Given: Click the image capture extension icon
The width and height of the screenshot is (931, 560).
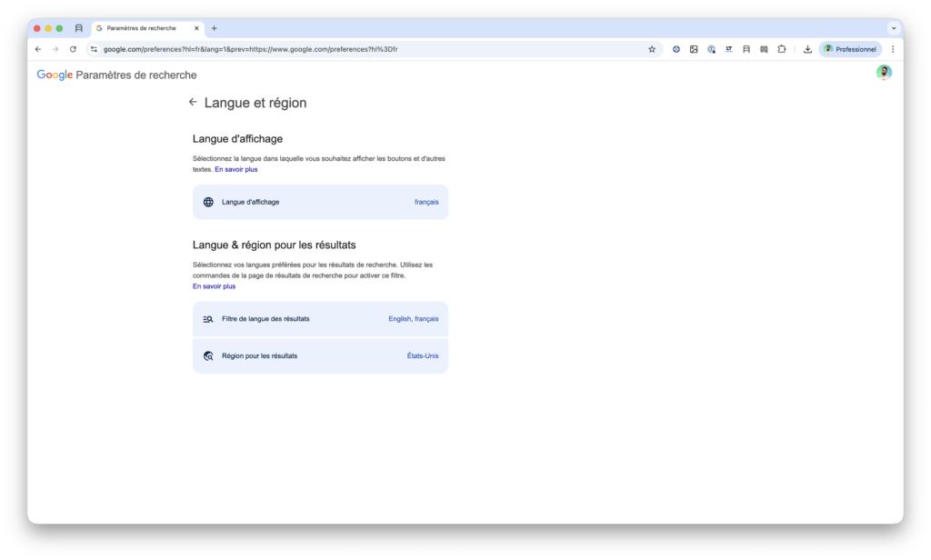Looking at the screenshot, I should tap(694, 49).
